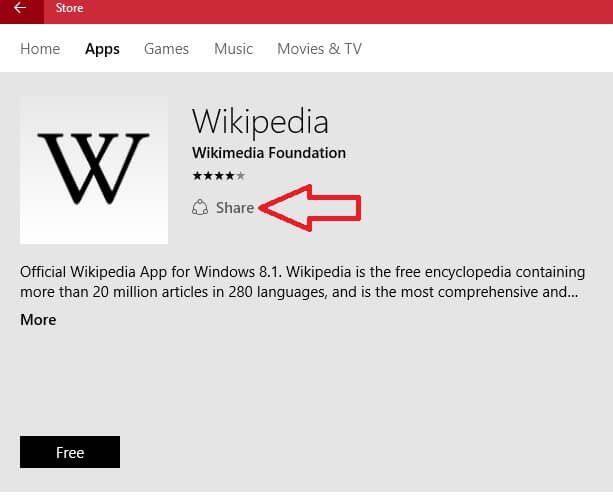
Task: Open the Wikimedia Foundation publisher link
Action: click(269, 153)
